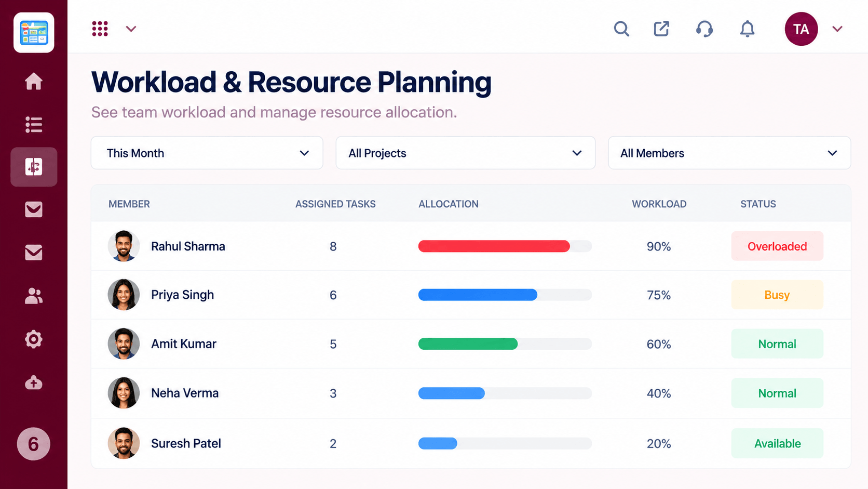Select the workload planning sidebar icon
Viewport: 868px width, 489px height.
click(34, 167)
